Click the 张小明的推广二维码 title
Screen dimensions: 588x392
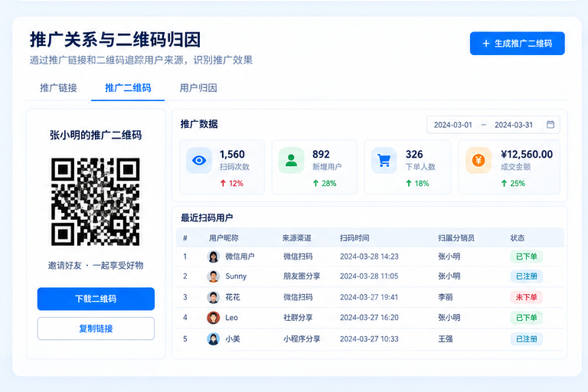point(96,135)
